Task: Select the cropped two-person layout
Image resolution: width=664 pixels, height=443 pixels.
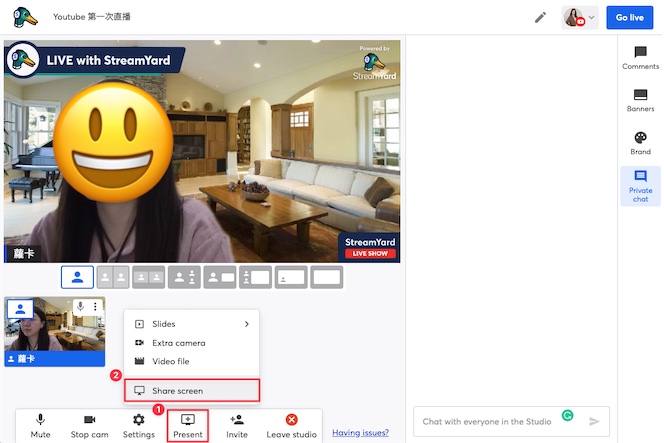Action: 113,277
